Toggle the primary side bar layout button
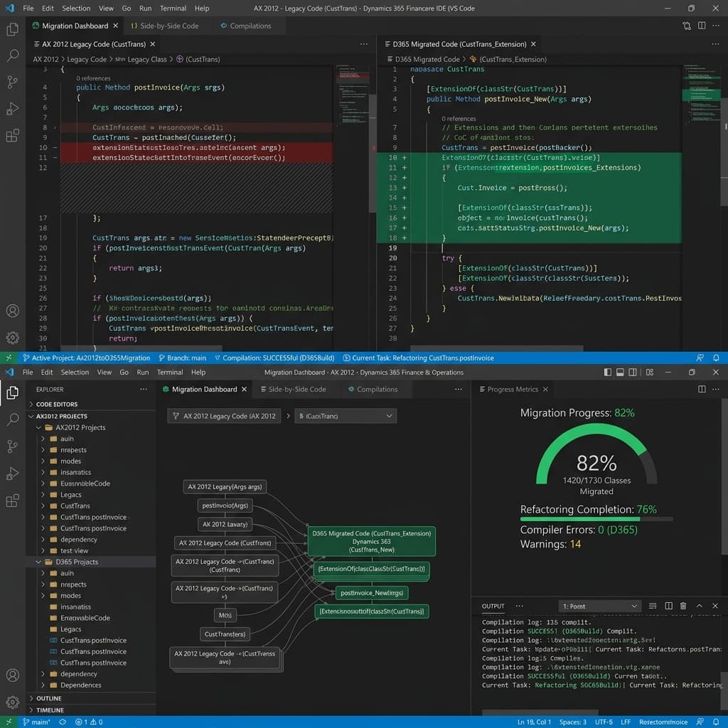This screenshot has width=728, height=728. pyautogui.click(x=607, y=373)
